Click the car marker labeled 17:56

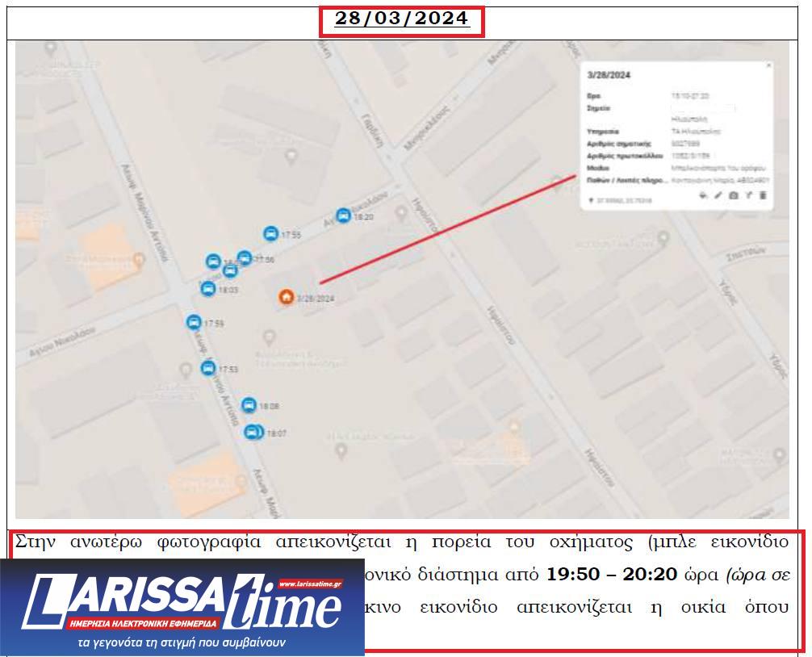click(x=244, y=258)
